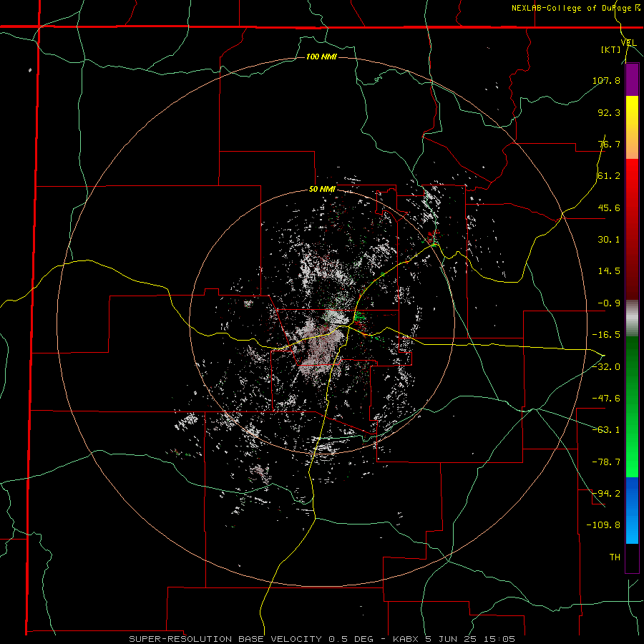Viewport: 644px width, 644px height.
Task: Click the -94.2 velocity scale value
Action: click(x=606, y=494)
